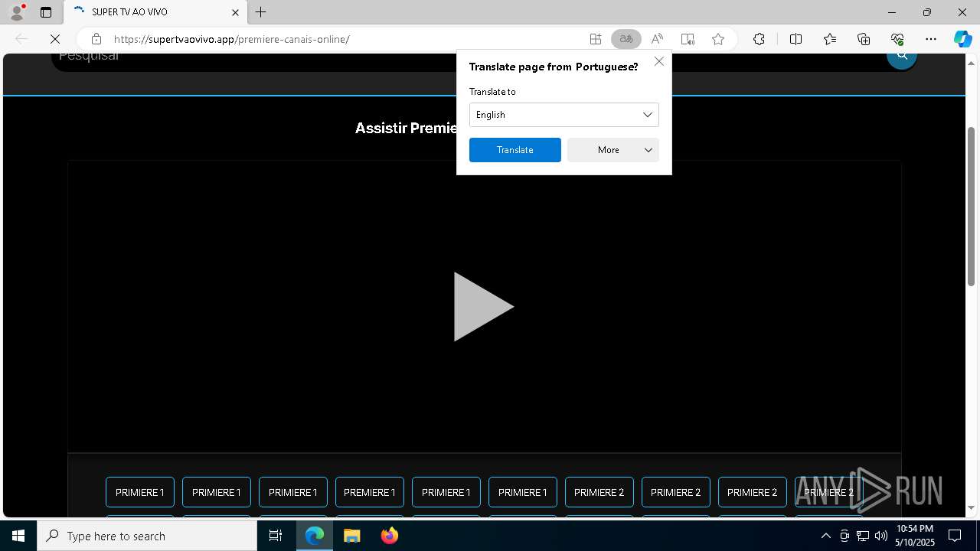Viewport: 980px width, 551px height.
Task: Open the app available icon in address bar
Action: pyautogui.click(x=595, y=39)
